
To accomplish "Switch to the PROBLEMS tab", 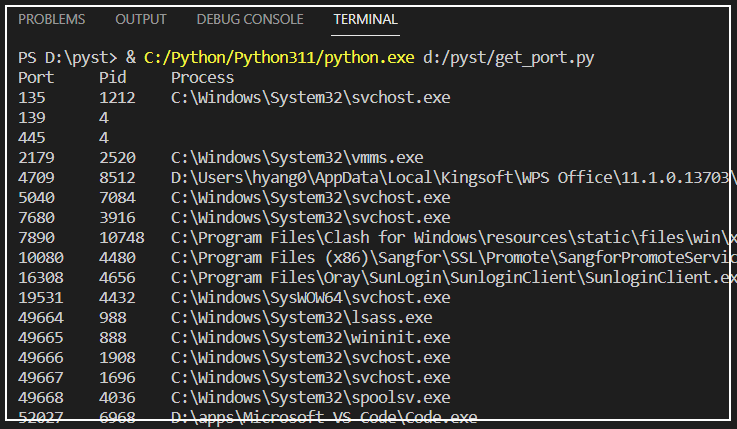I will 52,20.
